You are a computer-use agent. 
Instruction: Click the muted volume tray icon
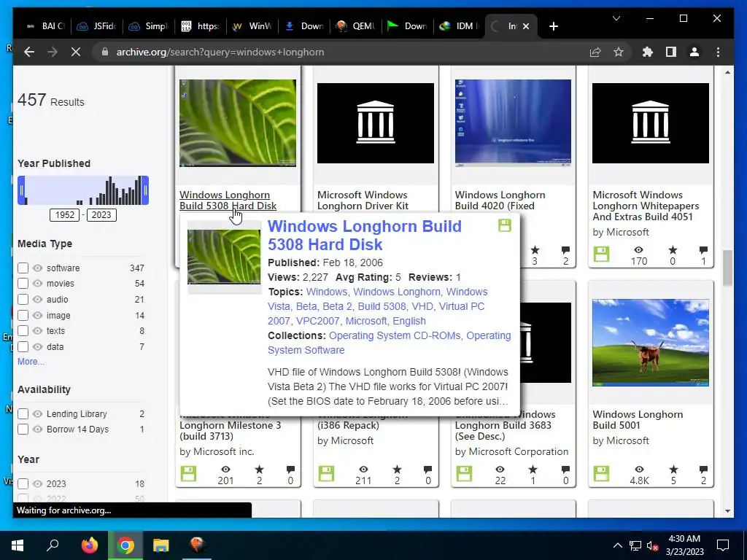(x=652, y=545)
